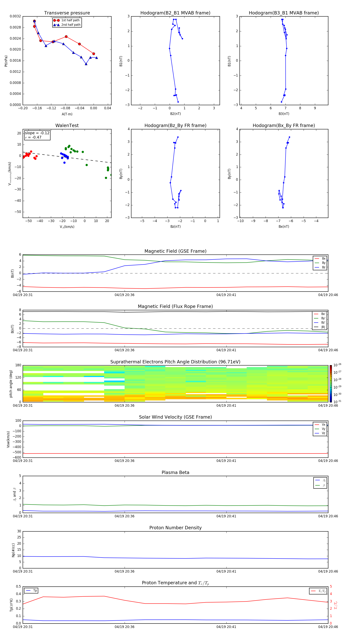Click the pitch angle color bar
This screenshot has height=644, width=351.
(x=331, y=384)
